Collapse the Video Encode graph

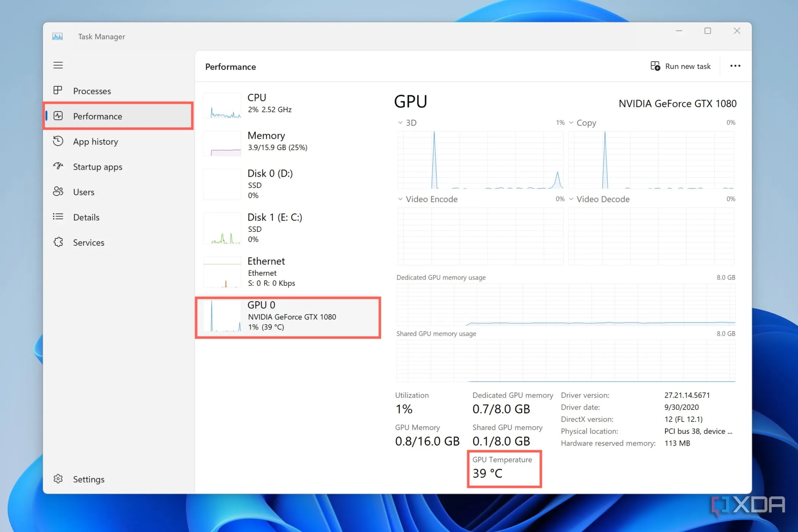(x=400, y=199)
